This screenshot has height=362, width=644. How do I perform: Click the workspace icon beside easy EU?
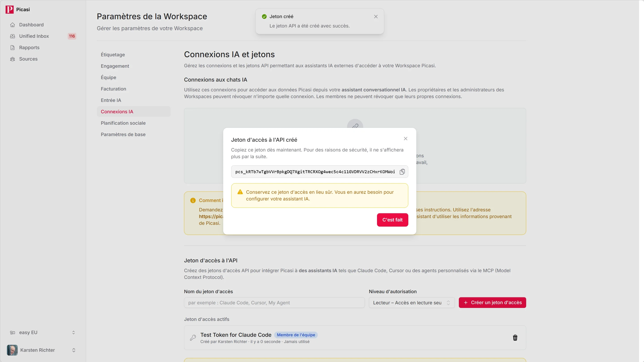[x=13, y=333]
